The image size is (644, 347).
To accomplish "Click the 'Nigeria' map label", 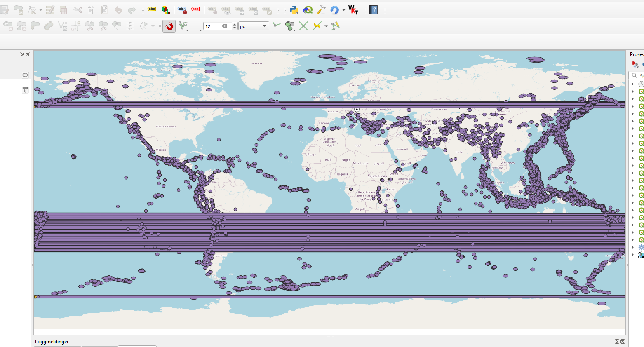I will [x=342, y=174].
